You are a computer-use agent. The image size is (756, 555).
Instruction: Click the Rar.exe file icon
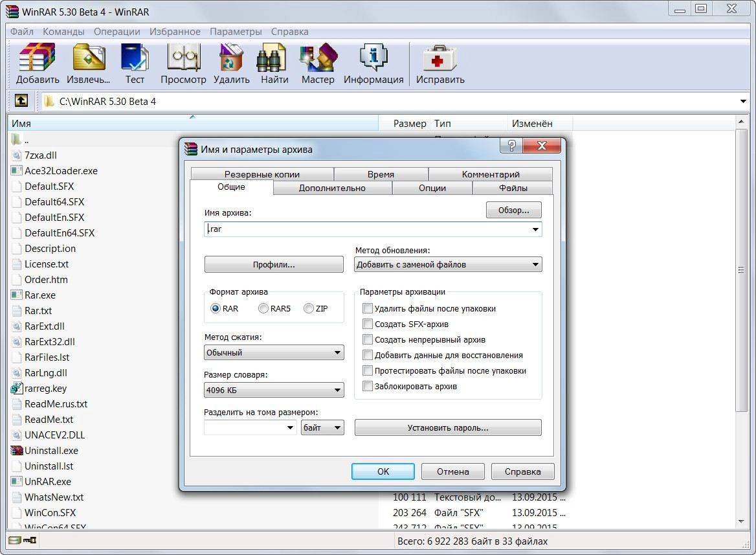17,295
